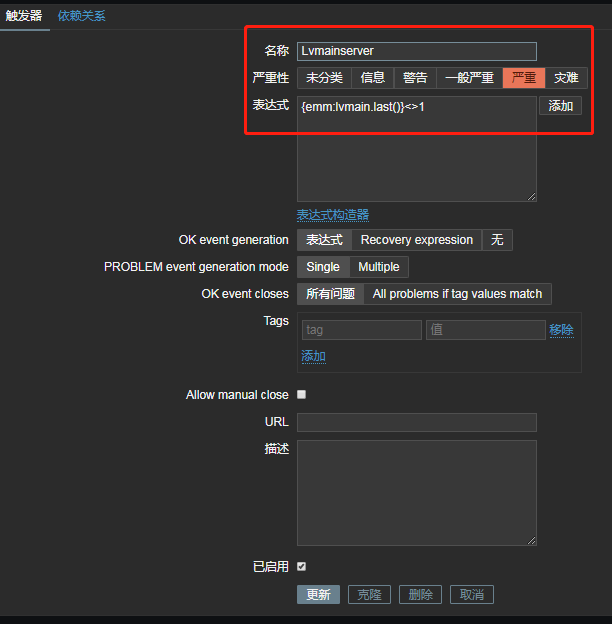This screenshot has height=624, width=612.
Task: Grab the 描述 textarea resize handle
Action: pos(532,540)
